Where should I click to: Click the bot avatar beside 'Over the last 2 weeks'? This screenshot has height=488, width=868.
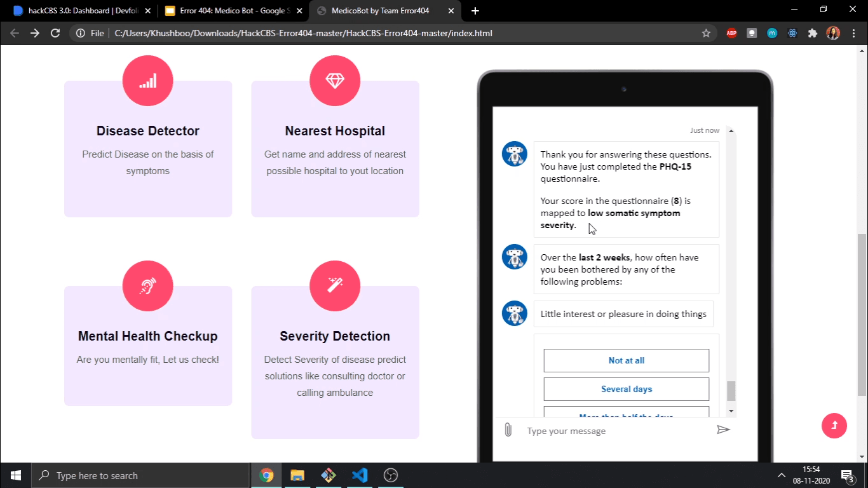[515, 257]
